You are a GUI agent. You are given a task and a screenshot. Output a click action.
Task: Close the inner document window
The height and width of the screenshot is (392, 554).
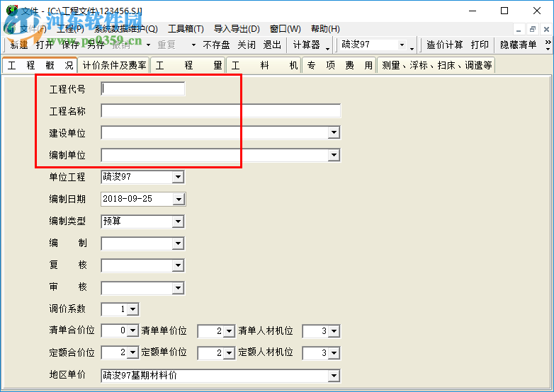pyautogui.click(x=546, y=29)
